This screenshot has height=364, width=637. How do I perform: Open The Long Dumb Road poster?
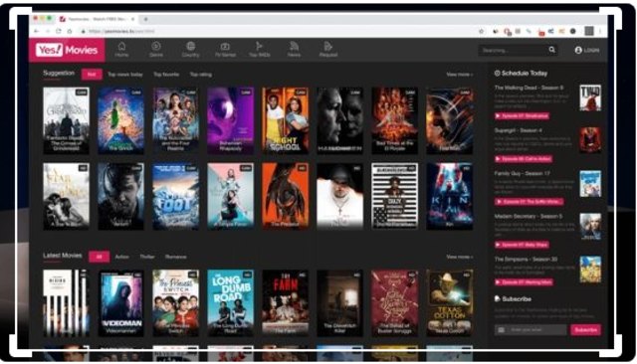pyautogui.click(x=230, y=303)
